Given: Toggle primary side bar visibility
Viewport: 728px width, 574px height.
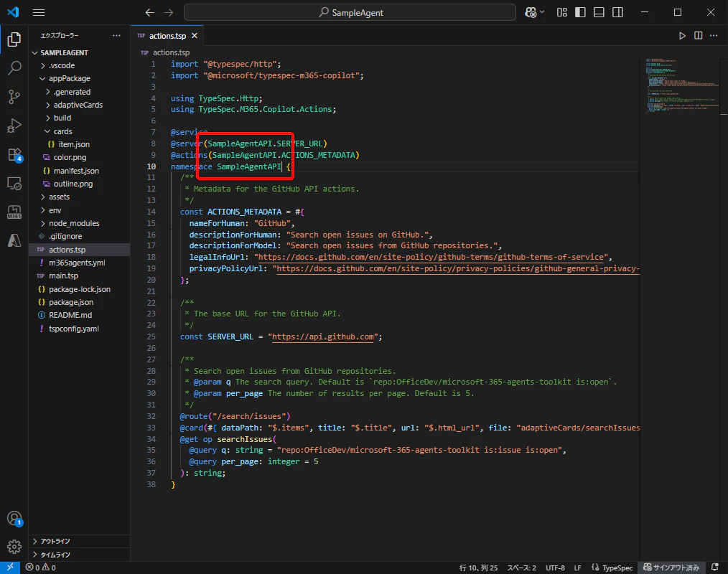Looking at the screenshot, I should coord(580,12).
